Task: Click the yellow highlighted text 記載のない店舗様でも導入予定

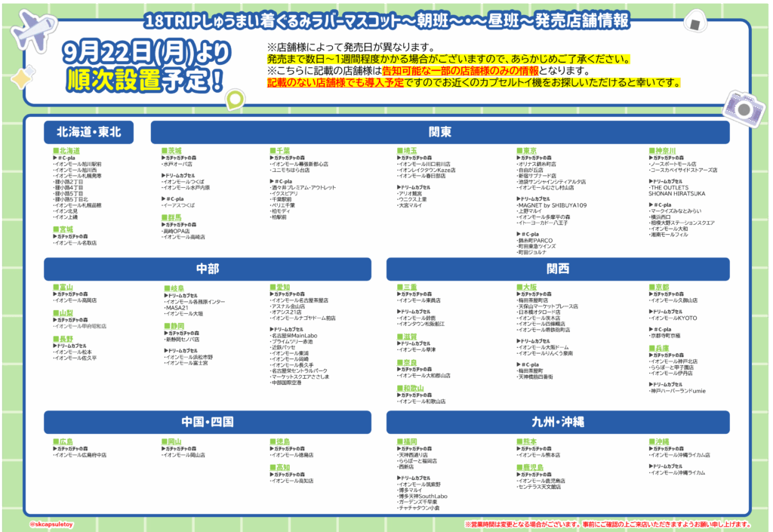Action: tap(322, 82)
